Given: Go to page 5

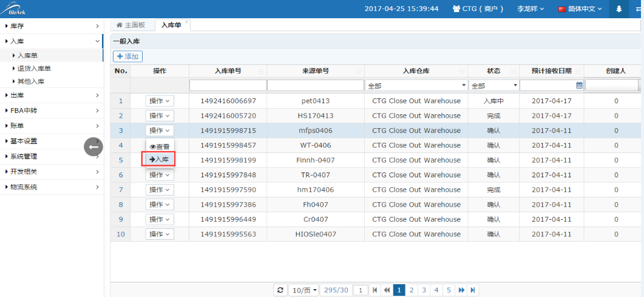Looking at the screenshot, I should pyautogui.click(x=449, y=290).
